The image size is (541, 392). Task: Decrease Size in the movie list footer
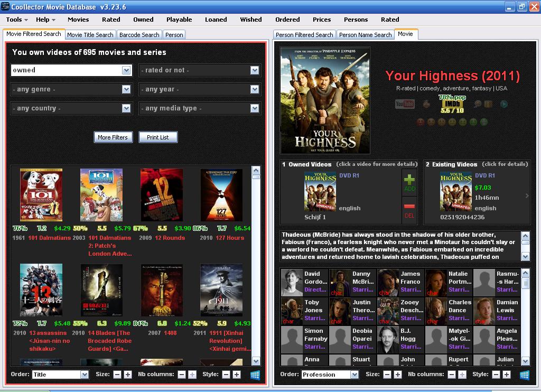[x=117, y=375]
